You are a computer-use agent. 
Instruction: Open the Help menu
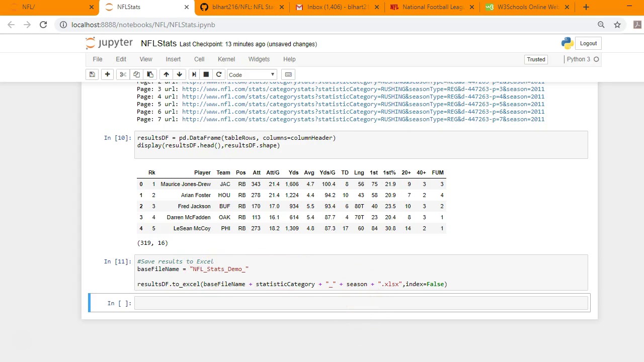click(289, 59)
